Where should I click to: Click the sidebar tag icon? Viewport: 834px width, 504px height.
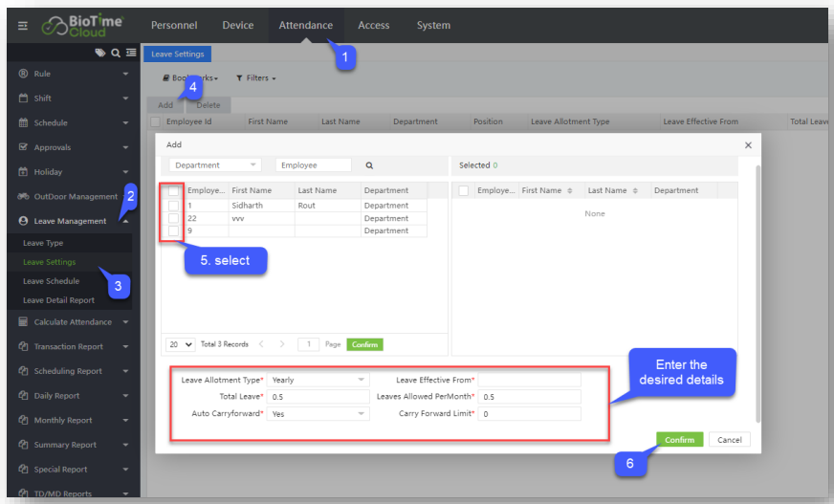pyautogui.click(x=100, y=54)
